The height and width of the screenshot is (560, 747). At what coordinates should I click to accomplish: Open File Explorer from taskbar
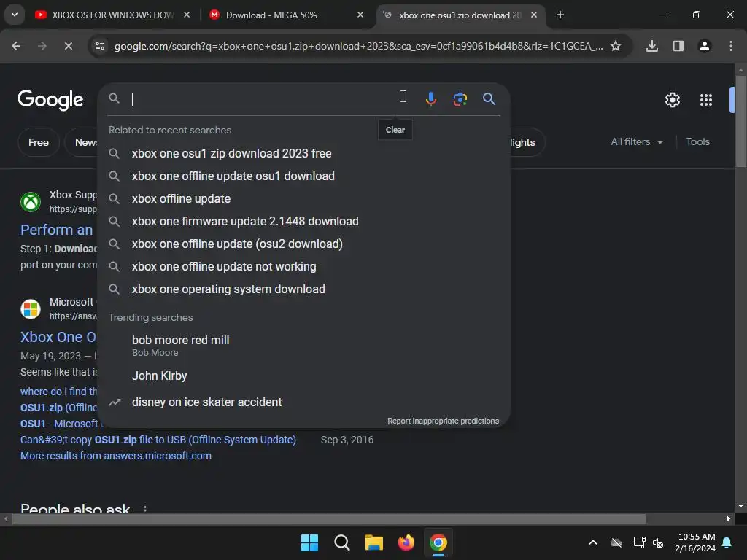pos(374,542)
